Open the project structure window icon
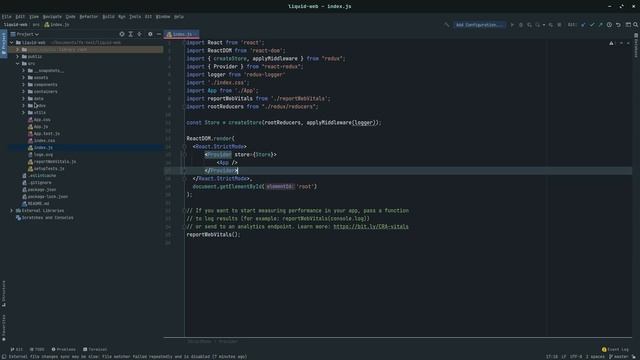Image resolution: width=640 pixels, height=360 pixels. (x=628, y=25)
